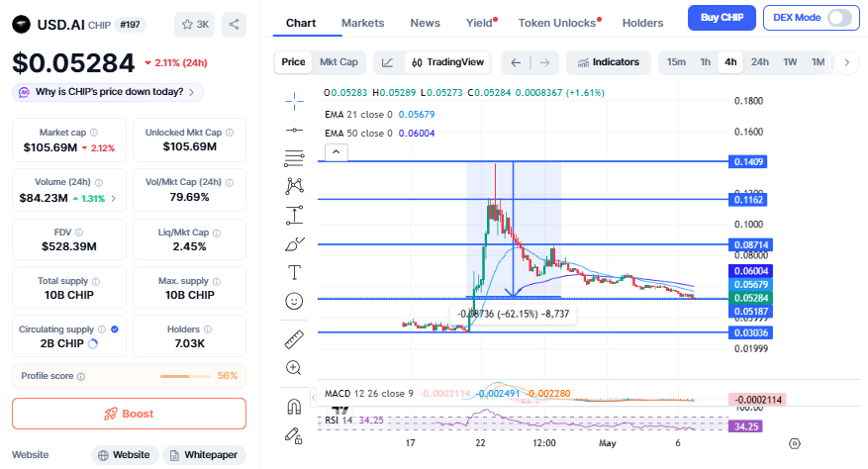The width and height of the screenshot is (868, 469).
Task: Click the Profile score progress bar
Action: pyautogui.click(x=185, y=377)
